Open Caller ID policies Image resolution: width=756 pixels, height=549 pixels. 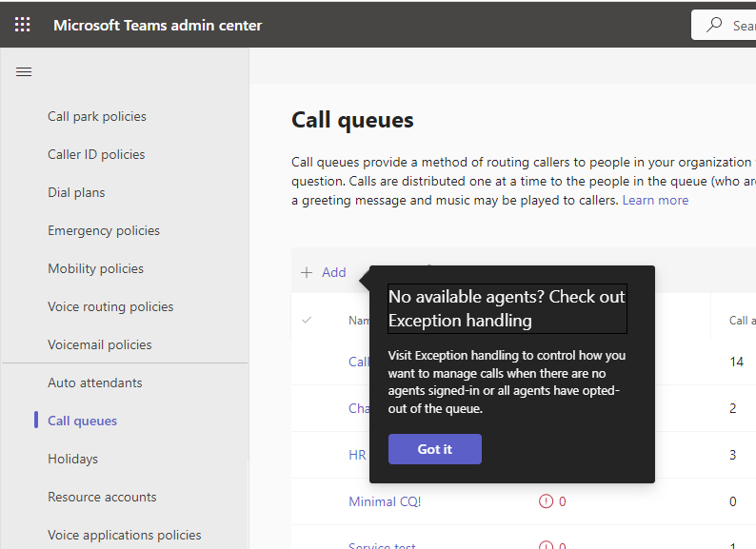tap(96, 154)
